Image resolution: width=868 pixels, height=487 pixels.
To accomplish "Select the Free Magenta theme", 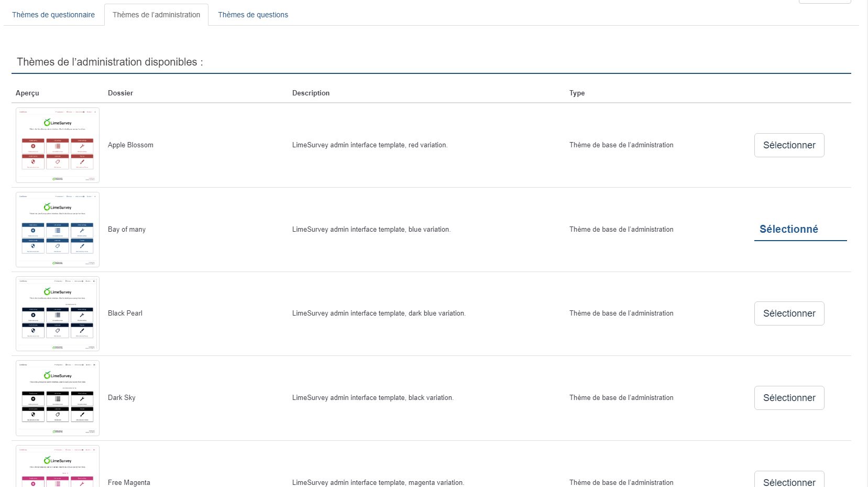I will 789,481.
